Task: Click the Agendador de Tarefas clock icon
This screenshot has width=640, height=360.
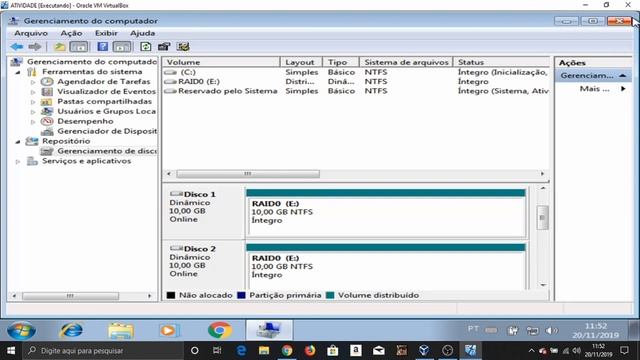Action: 47,82
